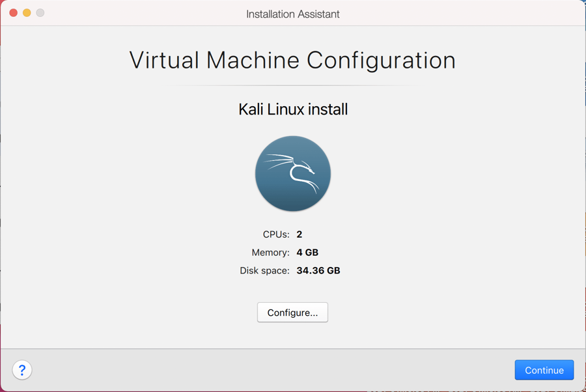
Task: Click the blue Continue button
Action: pos(544,370)
